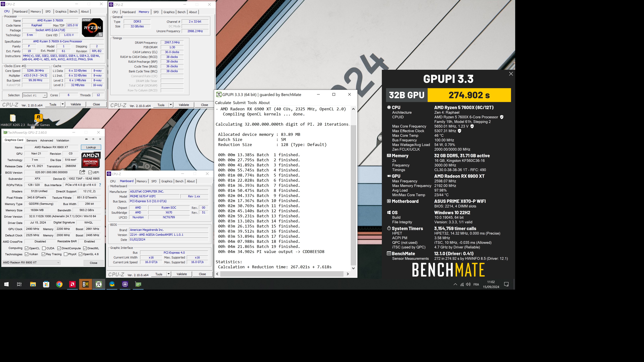The image size is (644, 362).
Task: Click the Bus Interface question mark in GPU-Z
Action: pos(100,185)
